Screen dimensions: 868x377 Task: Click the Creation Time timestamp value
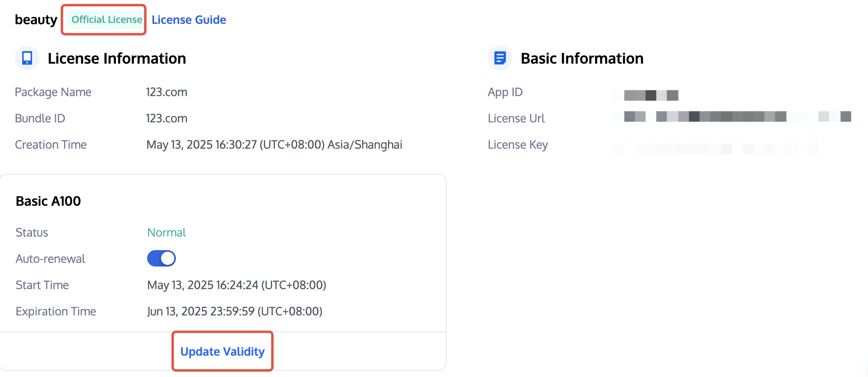tap(274, 145)
